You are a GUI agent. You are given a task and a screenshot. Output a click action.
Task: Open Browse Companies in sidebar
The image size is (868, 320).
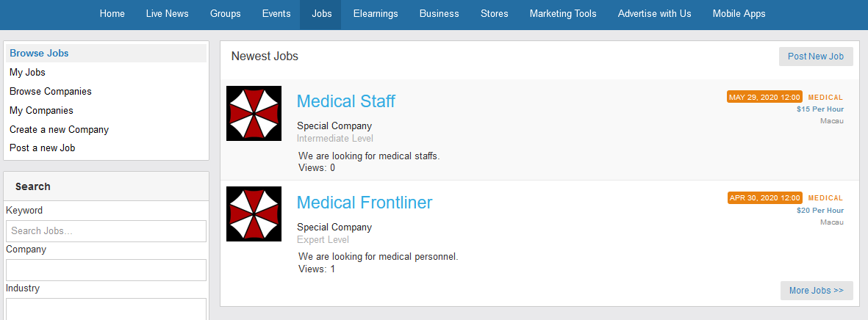pos(51,92)
